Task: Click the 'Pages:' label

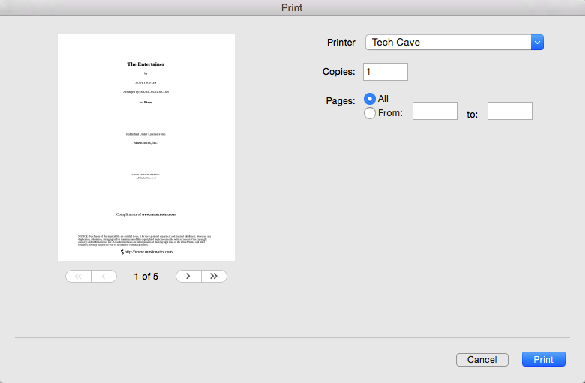Action: [x=340, y=101]
